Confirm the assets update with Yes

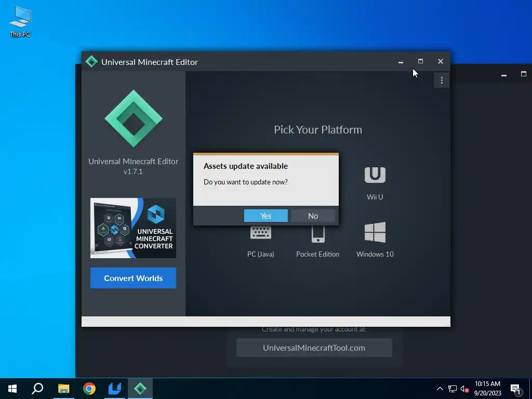point(265,216)
